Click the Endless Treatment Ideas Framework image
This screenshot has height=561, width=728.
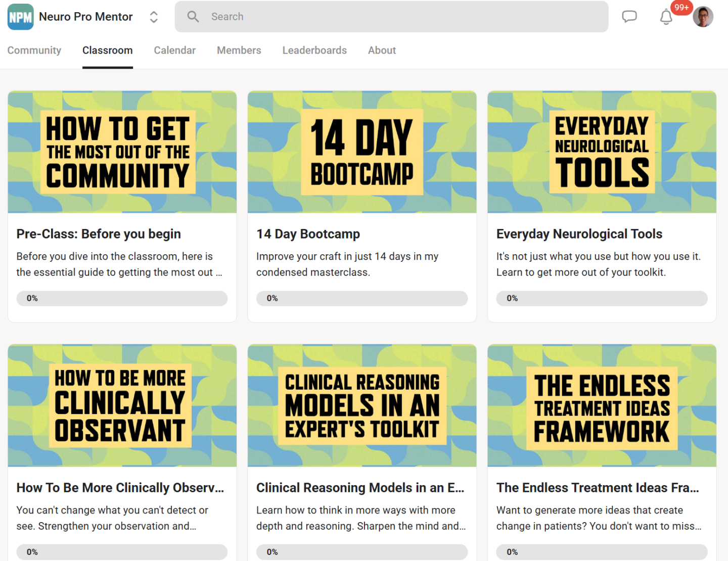click(x=602, y=406)
